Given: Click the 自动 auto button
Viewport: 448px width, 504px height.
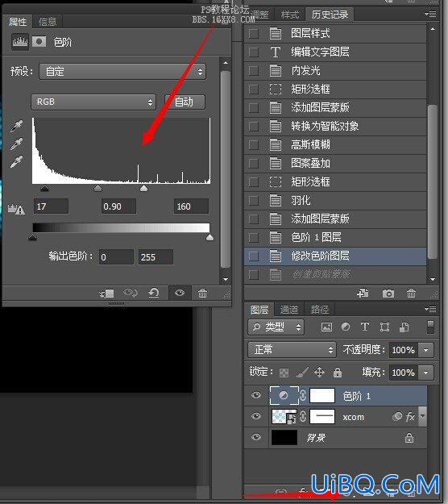Looking at the screenshot, I should [185, 102].
